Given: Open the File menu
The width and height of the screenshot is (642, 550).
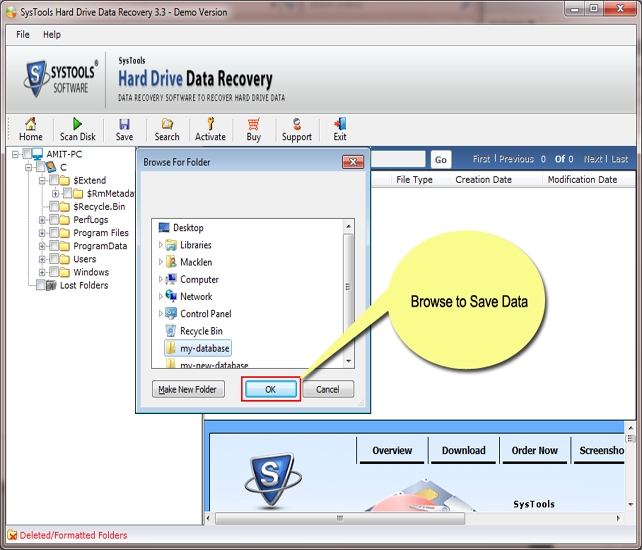Looking at the screenshot, I should click(x=23, y=34).
